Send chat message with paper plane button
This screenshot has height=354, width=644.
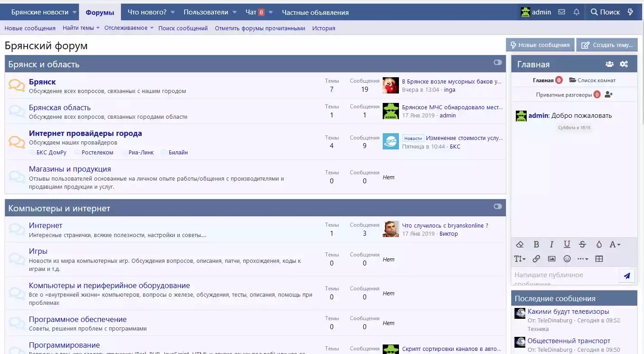click(x=626, y=275)
